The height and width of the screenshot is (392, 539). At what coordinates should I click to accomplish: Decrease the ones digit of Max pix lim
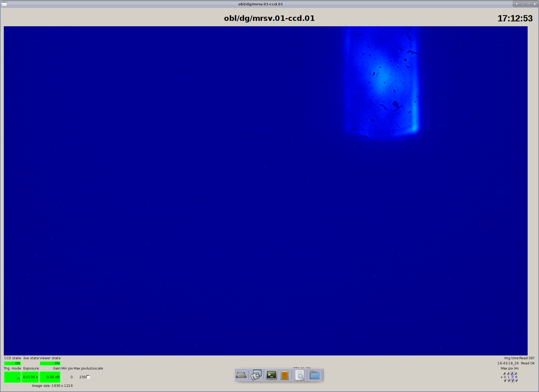point(516,381)
